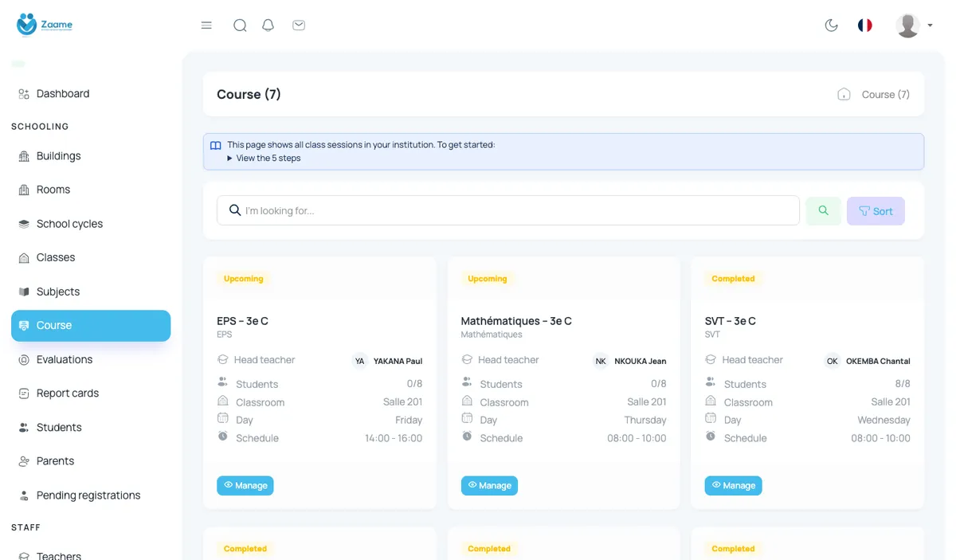Screen dimensions: 956x560
Task: Open the Sort filter button
Action: point(876,211)
